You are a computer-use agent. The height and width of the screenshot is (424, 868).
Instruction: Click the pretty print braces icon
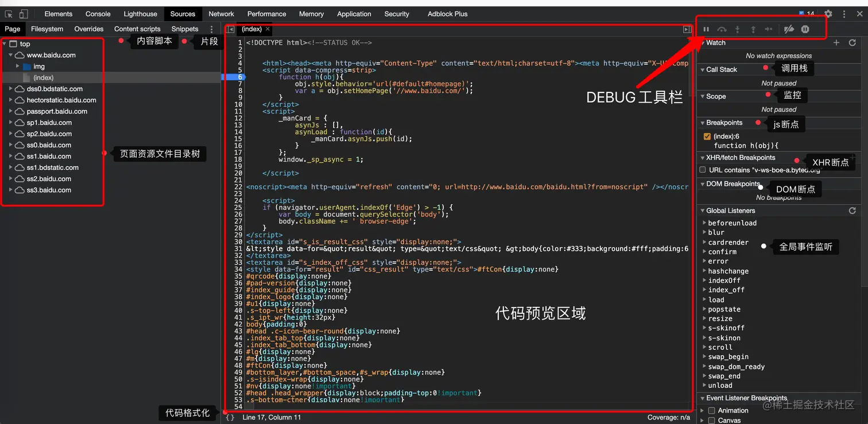[x=230, y=418]
